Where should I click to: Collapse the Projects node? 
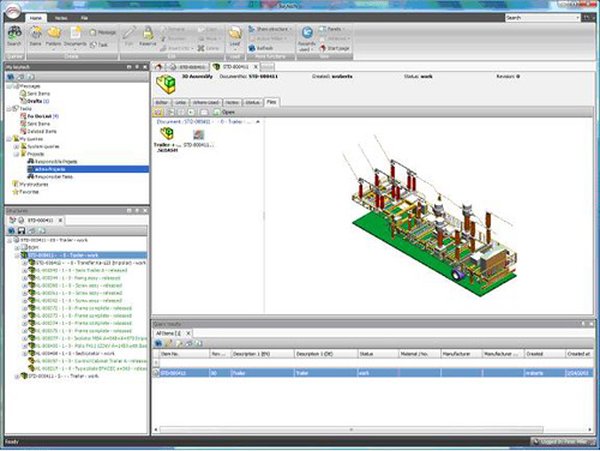click(16, 154)
